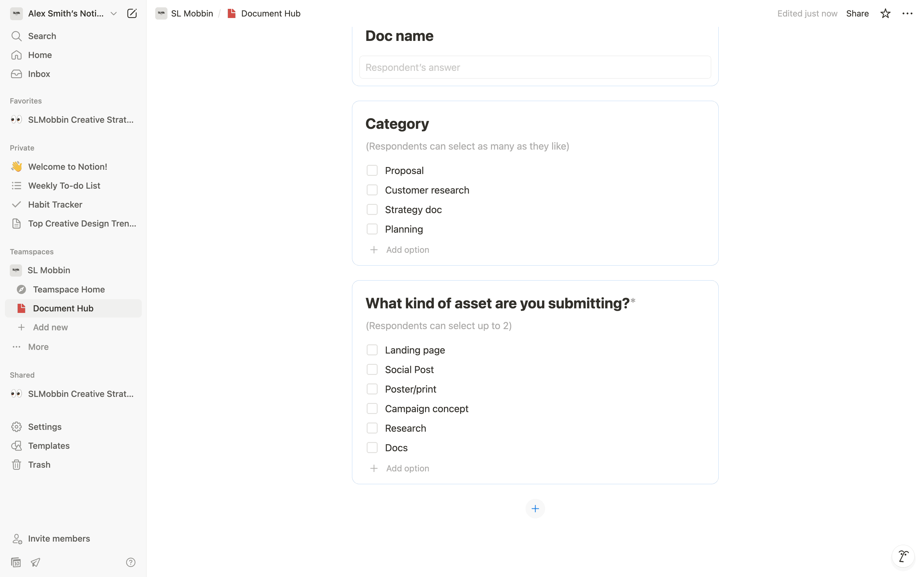Go to Teamspace Home page
Image resolution: width=924 pixels, height=577 pixels.
click(69, 289)
